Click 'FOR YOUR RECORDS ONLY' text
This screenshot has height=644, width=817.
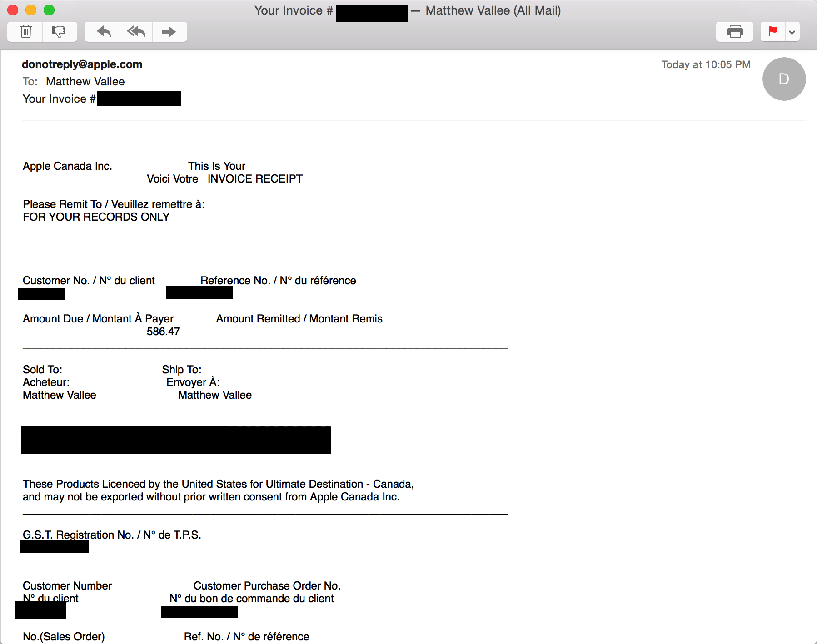click(96, 217)
